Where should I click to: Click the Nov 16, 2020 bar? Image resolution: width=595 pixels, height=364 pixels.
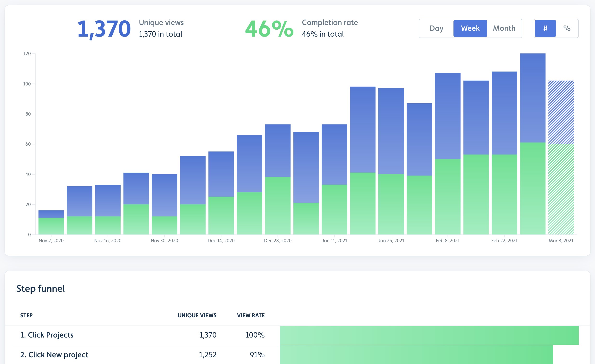click(108, 210)
